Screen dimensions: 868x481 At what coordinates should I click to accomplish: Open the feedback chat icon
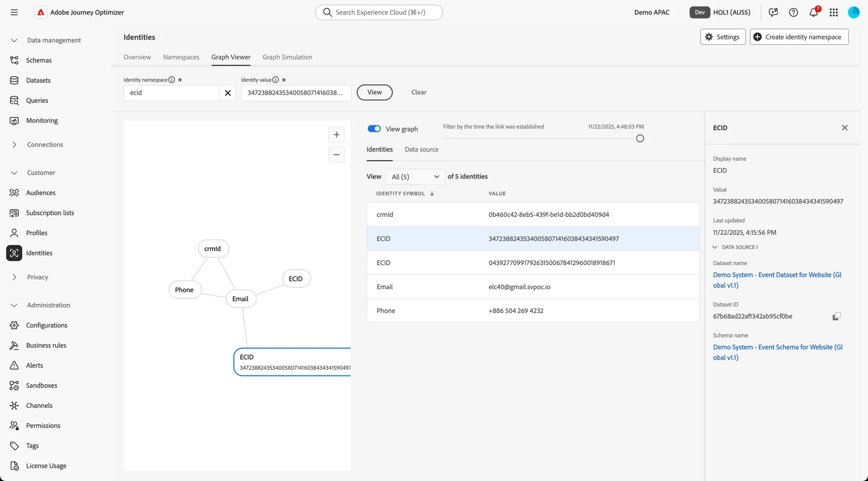point(774,13)
